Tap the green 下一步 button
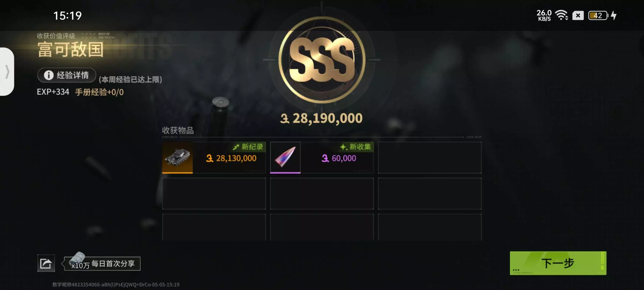Screen dimensions: 644x290 [x=558, y=263]
